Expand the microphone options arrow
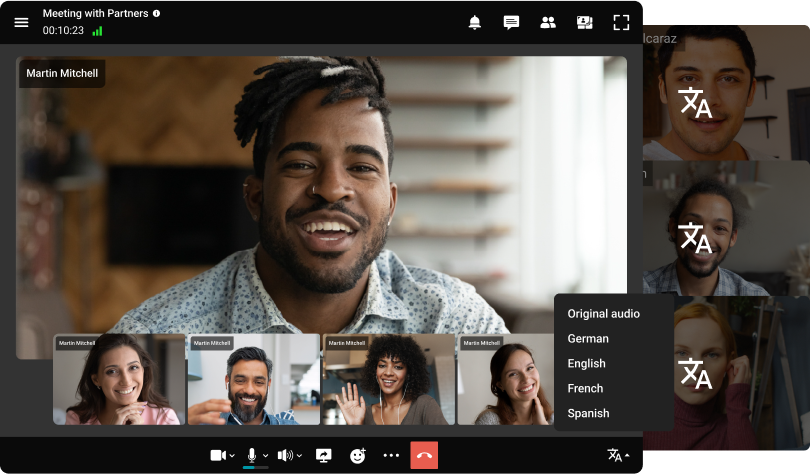 266,456
